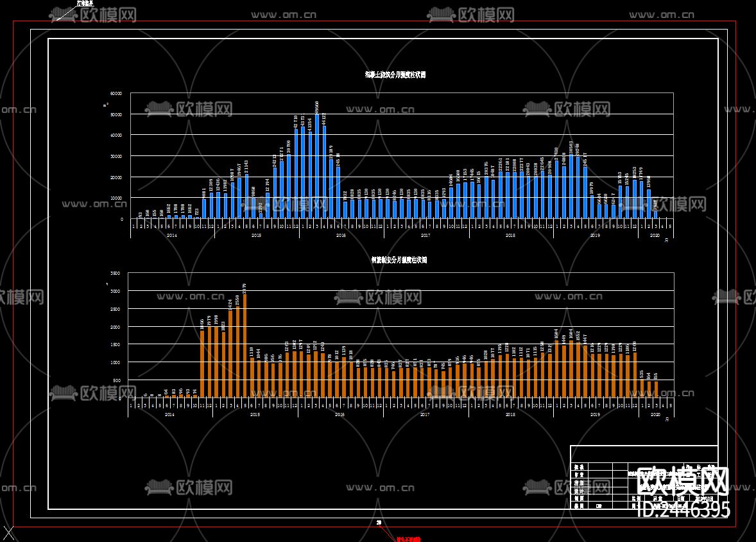Click the 40000 y-axis label
The width and height of the screenshot is (756, 542).
116,135
